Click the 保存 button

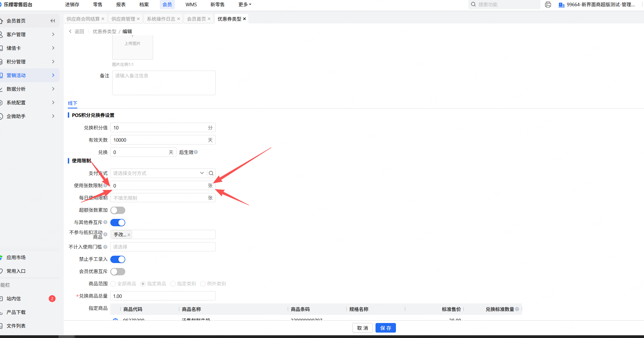385,328
